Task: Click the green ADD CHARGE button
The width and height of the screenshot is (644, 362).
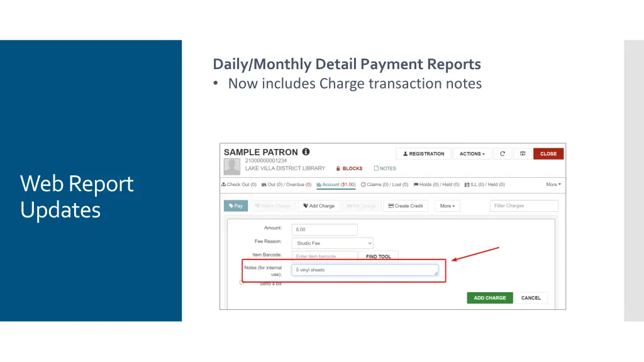Action: (490, 298)
